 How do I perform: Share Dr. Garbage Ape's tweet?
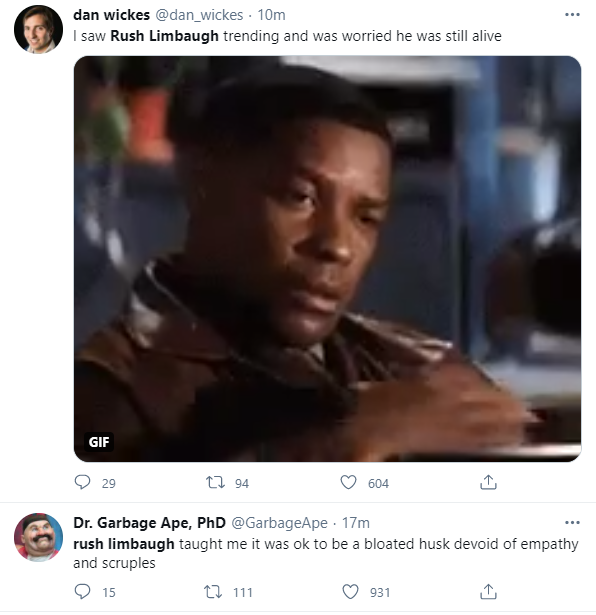[x=488, y=591]
